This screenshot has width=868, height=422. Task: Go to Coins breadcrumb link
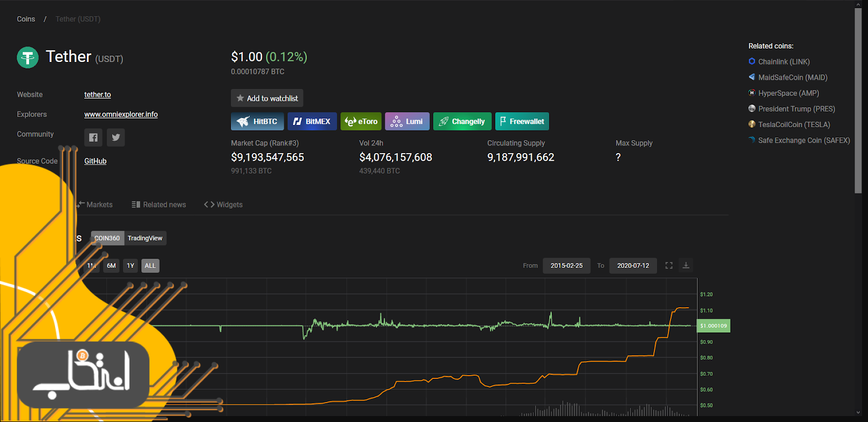[26, 19]
